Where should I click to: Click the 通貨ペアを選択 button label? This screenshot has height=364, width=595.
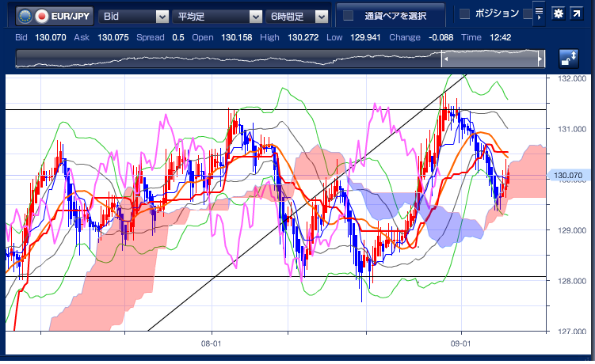pos(395,16)
